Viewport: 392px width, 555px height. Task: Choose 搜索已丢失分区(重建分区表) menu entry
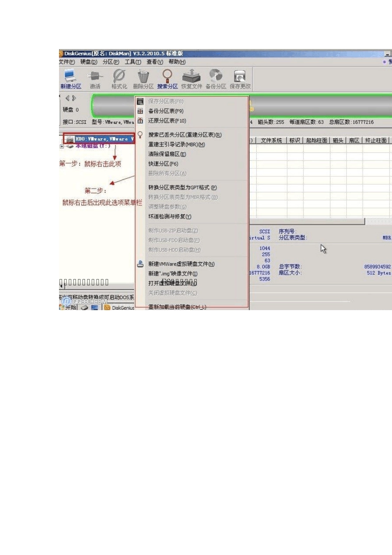(x=185, y=135)
